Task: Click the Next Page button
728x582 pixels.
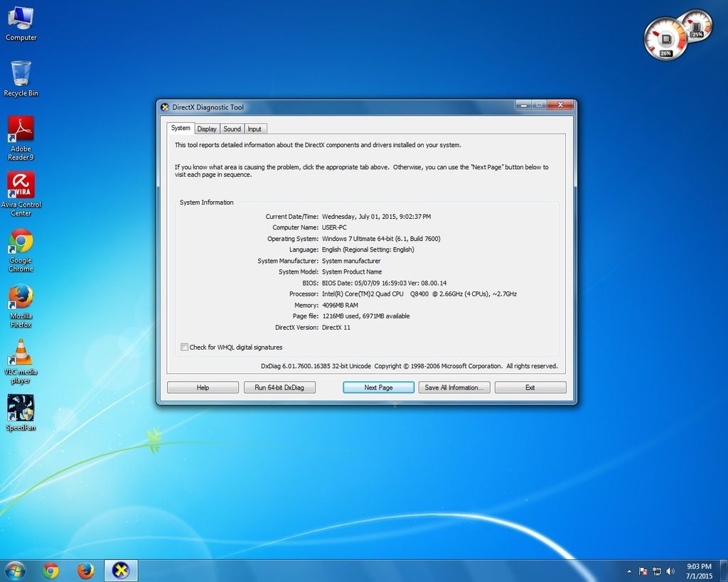Action: [378, 387]
